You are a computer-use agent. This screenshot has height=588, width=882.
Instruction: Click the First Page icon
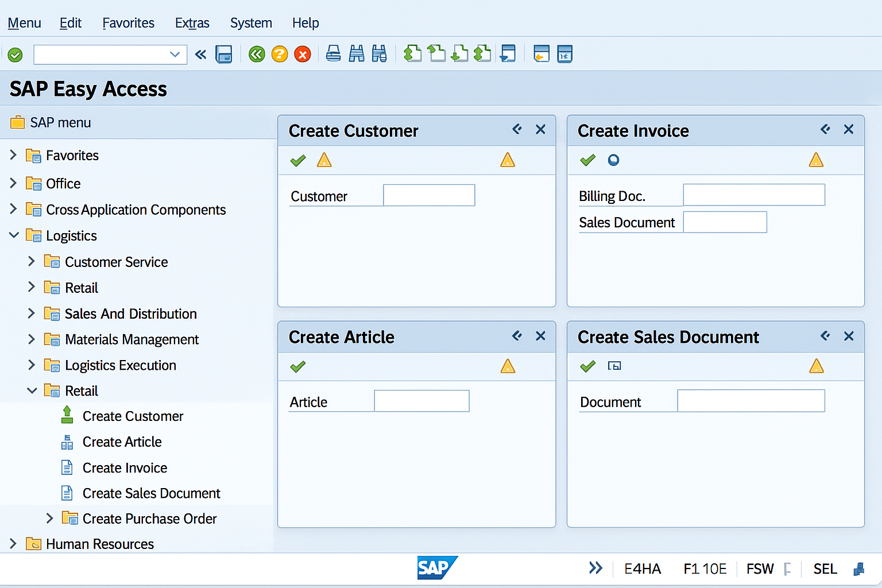(x=413, y=53)
